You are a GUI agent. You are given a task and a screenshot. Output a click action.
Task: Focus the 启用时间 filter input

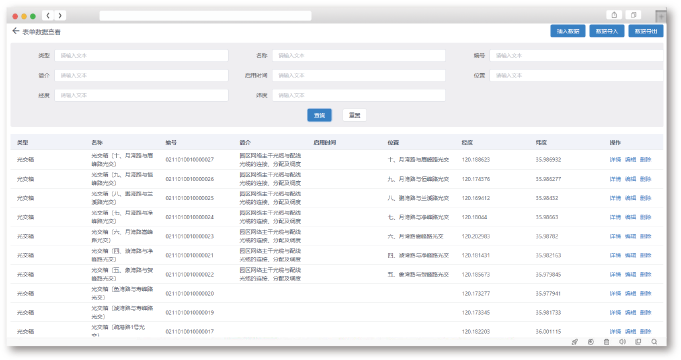click(x=359, y=75)
